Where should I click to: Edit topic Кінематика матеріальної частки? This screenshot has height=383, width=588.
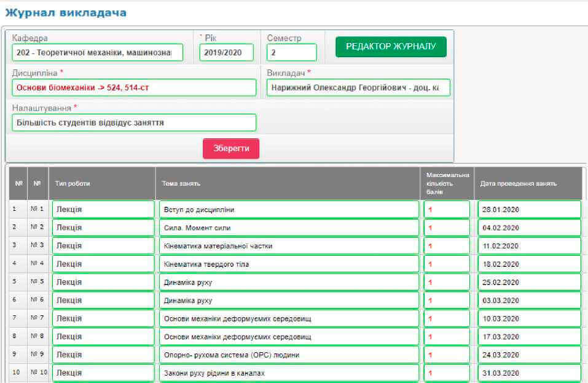[x=289, y=246]
